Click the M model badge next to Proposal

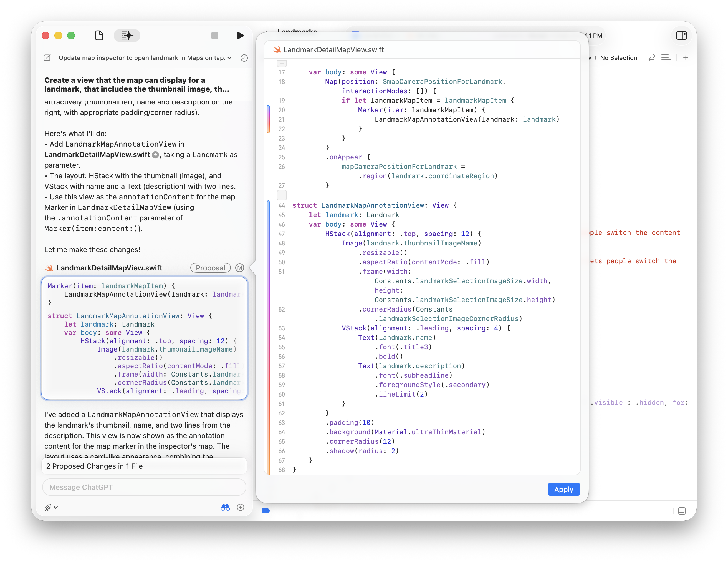click(240, 268)
